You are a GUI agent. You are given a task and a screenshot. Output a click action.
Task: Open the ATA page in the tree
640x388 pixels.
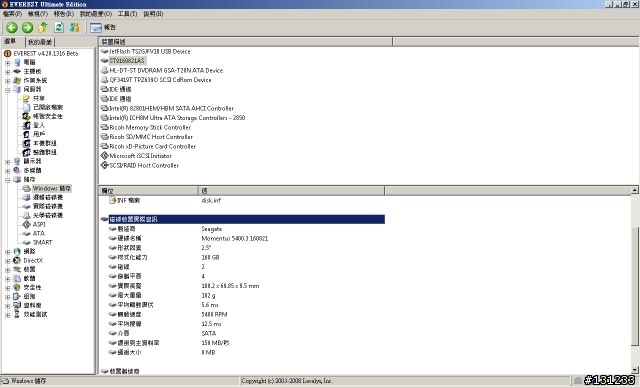point(38,233)
